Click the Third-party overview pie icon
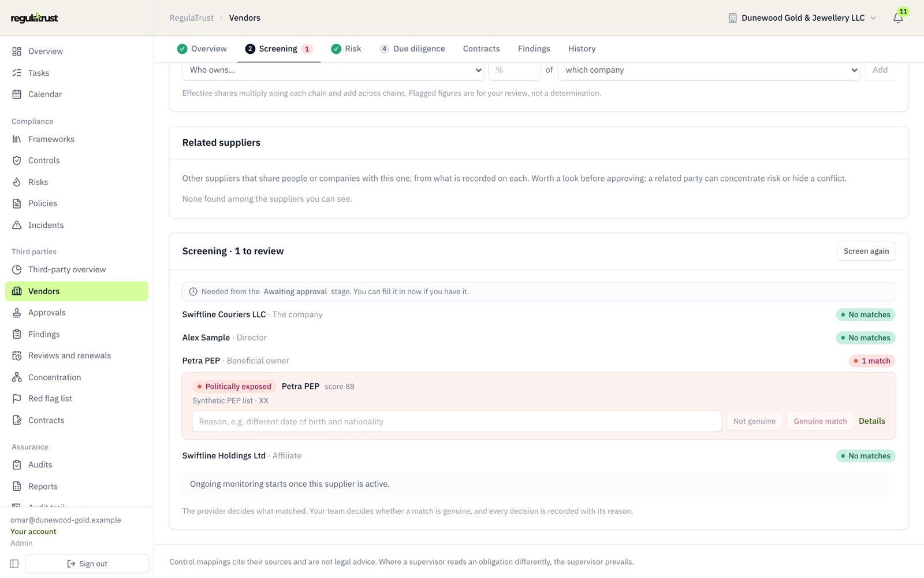The image size is (924, 578). pyautogui.click(x=17, y=269)
